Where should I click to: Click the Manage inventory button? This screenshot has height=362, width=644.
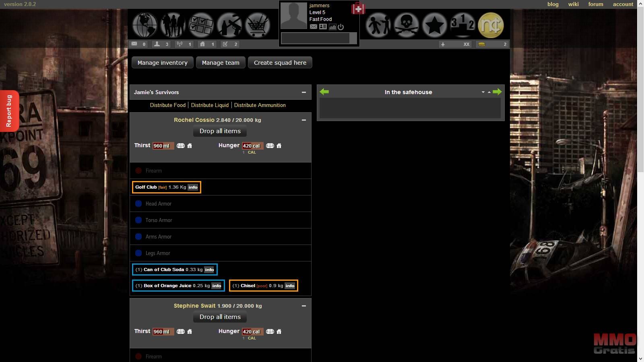click(x=162, y=63)
